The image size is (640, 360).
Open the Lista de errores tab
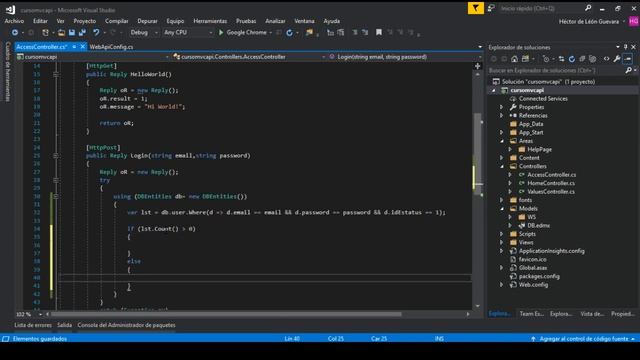pyautogui.click(x=33, y=325)
